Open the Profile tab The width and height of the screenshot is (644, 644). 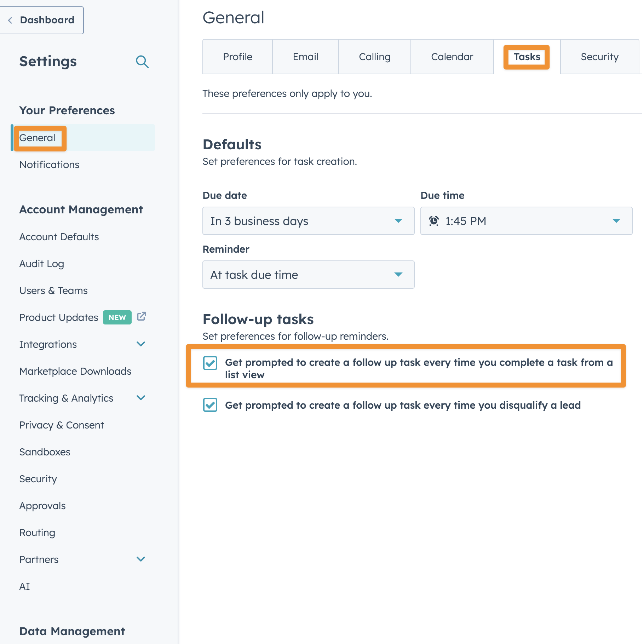[x=237, y=57]
